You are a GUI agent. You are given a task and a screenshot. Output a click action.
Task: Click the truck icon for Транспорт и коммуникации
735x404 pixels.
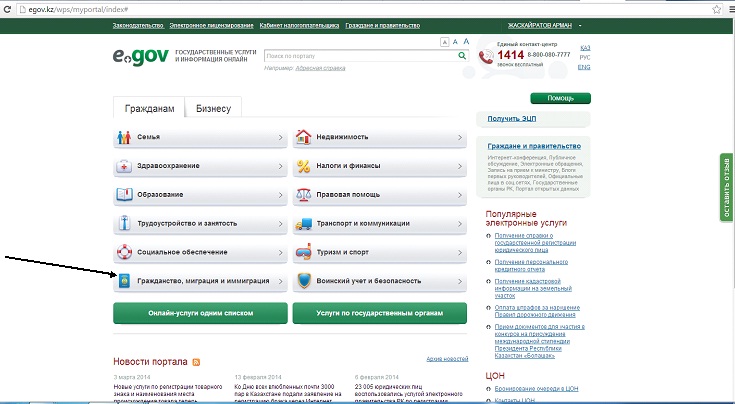pyautogui.click(x=303, y=224)
